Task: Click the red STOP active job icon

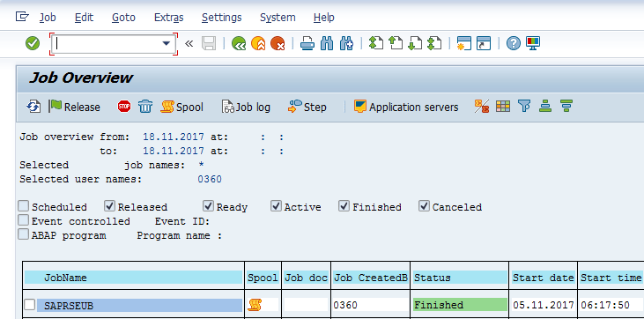Action: coord(124,107)
